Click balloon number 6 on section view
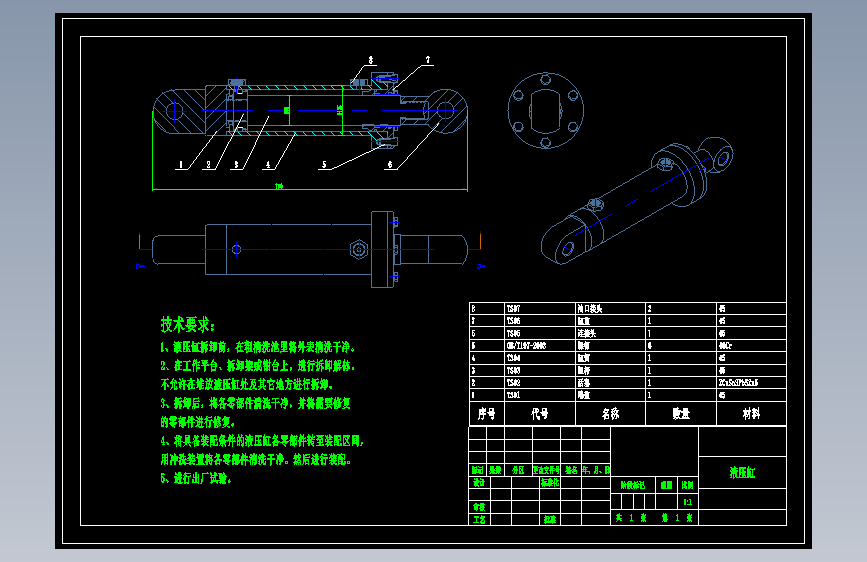867x562 pixels. click(390, 164)
